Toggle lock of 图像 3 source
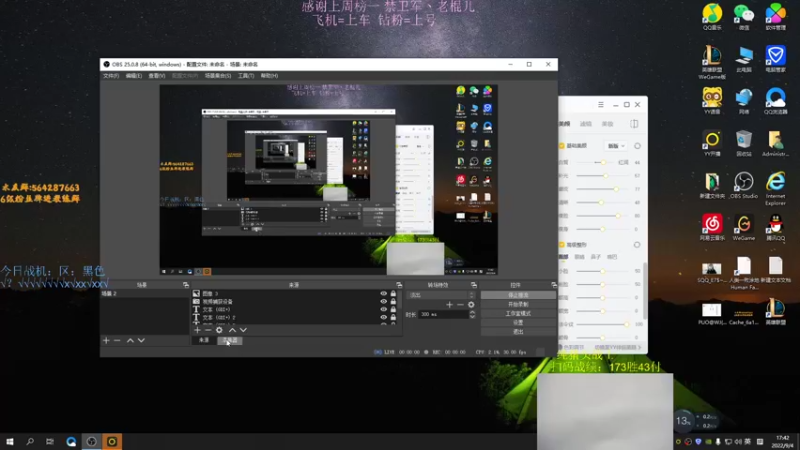The height and width of the screenshot is (450, 800). [x=393, y=294]
